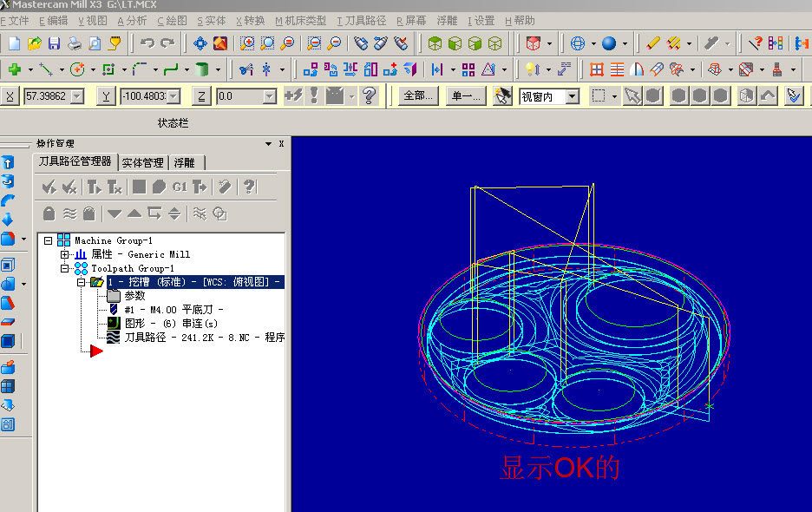Click the redo arrow icon
812x512 pixels.
tap(167, 43)
